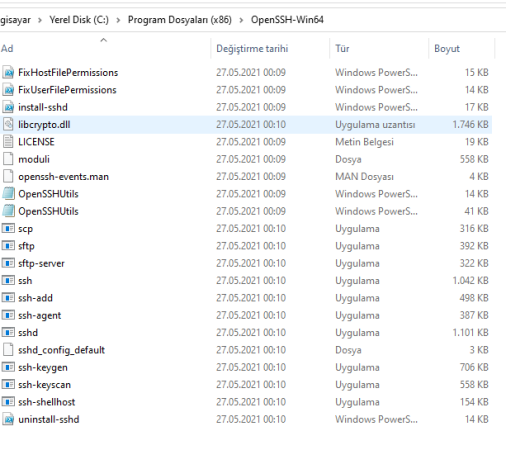Select the sftp application icon
The width and height of the screenshot is (506, 450).
coord(8,246)
